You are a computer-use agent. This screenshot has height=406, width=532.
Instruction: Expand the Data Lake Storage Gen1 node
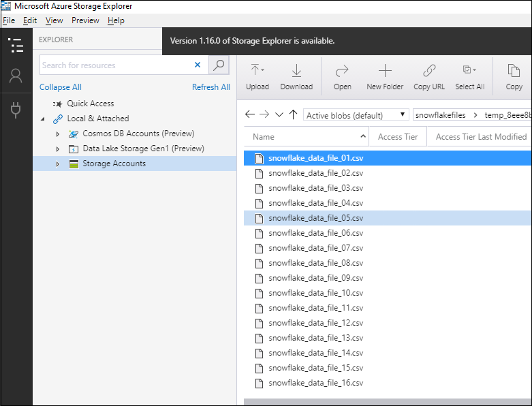[x=58, y=149]
